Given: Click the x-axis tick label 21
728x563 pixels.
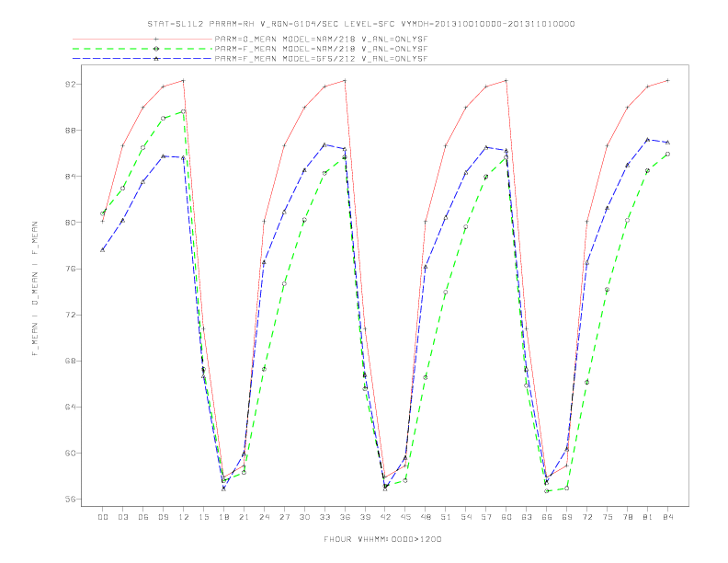Looking at the screenshot, I should click(244, 517).
